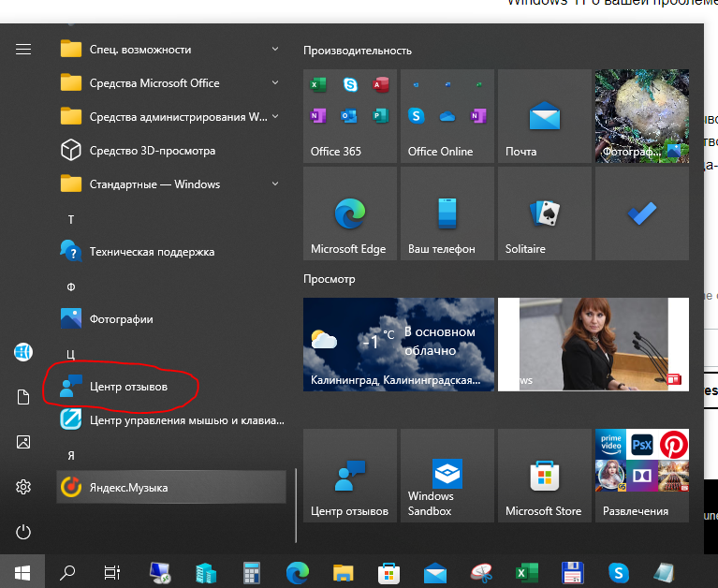The height and width of the screenshot is (588, 718).
Task: Open File Explorer from the taskbar
Action: pyautogui.click(x=343, y=572)
